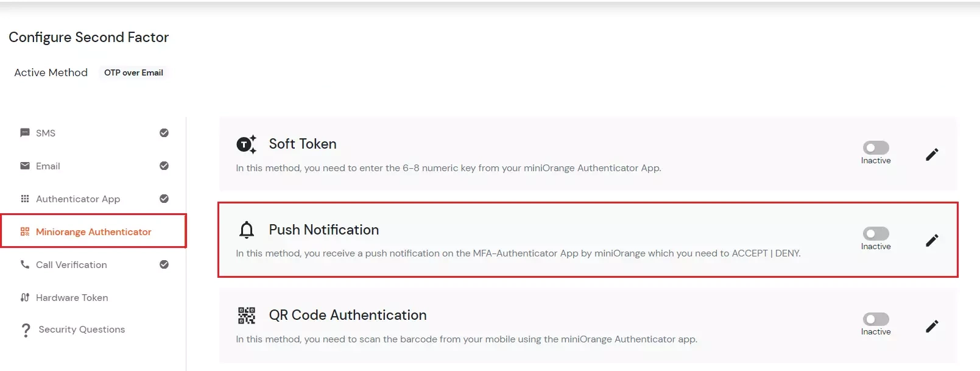
Task: Enable the Push Notification toggle
Action: [x=876, y=234]
